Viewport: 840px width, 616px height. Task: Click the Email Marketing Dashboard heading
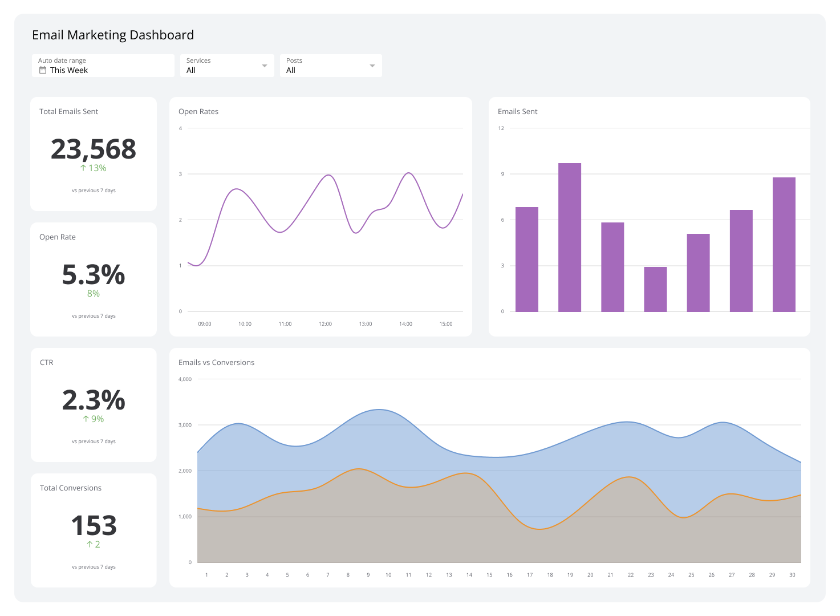[x=112, y=35]
